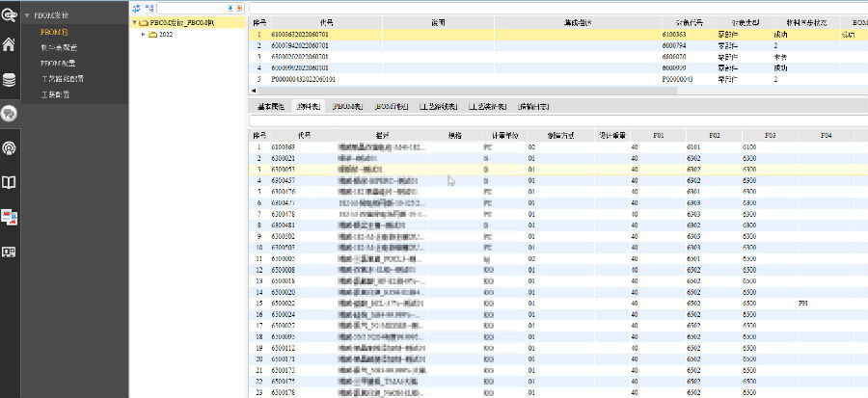Click the red-blue user exchange sidebar icon
Image resolution: width=868 pixels, height=398 pixels.
[x=9, y=217]
